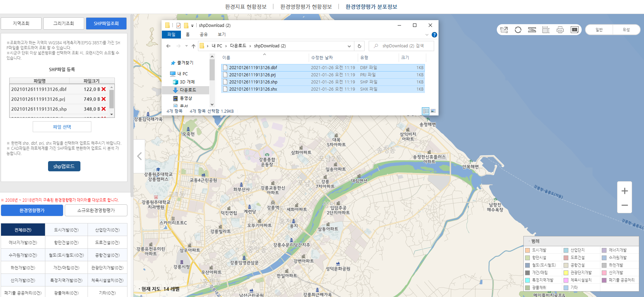The width and height of the screenshot is (644, 297).
Task: Zoom in on the map with the plus button
Action: [x=625, y=191]
